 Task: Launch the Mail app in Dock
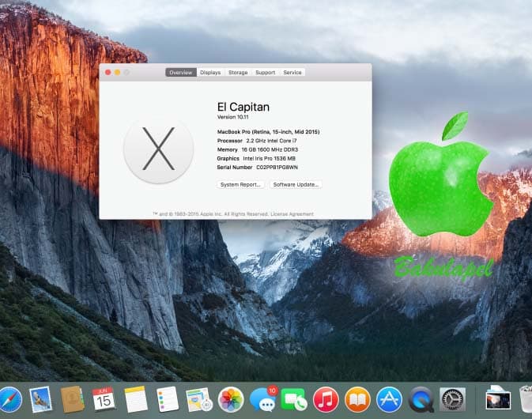click(41, 399)
